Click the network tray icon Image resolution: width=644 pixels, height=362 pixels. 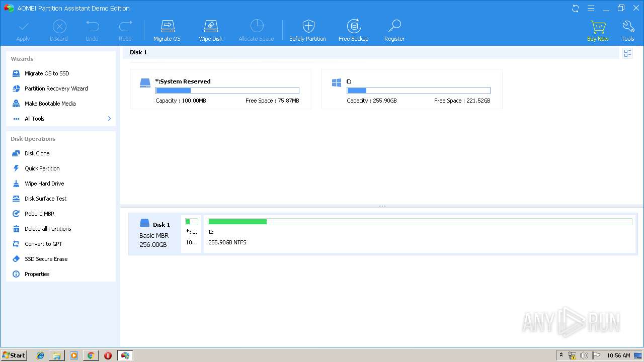pyautogui.click(x=572, y=355)
